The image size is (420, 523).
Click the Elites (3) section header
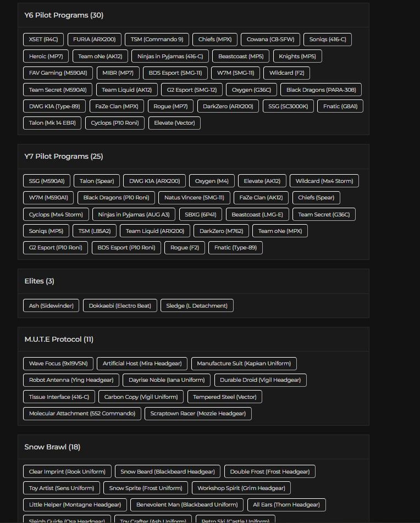pyautogui.click(x=40, y=281)
